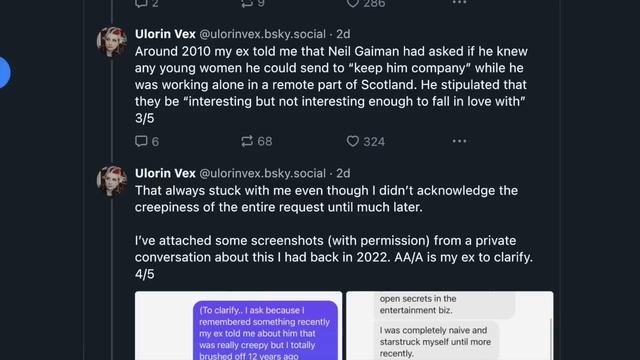
Task: Open Ulorin Vex avatar on 3/5 post
Action: click(112, 42)
